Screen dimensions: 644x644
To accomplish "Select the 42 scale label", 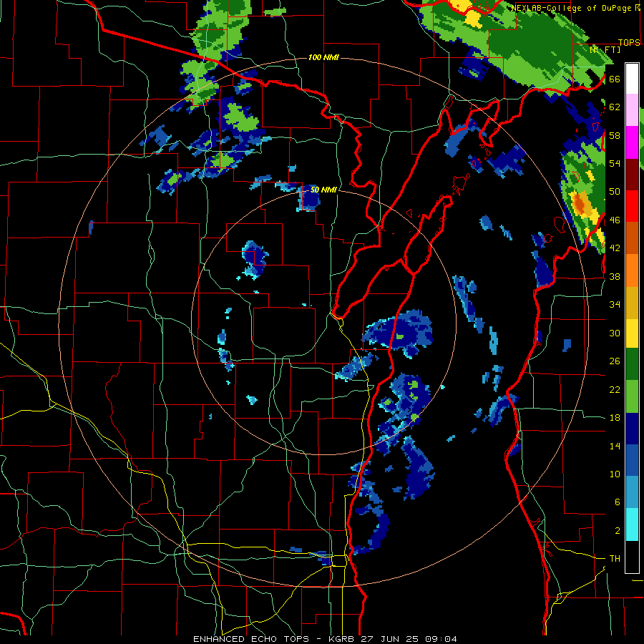I will point(615,248).
